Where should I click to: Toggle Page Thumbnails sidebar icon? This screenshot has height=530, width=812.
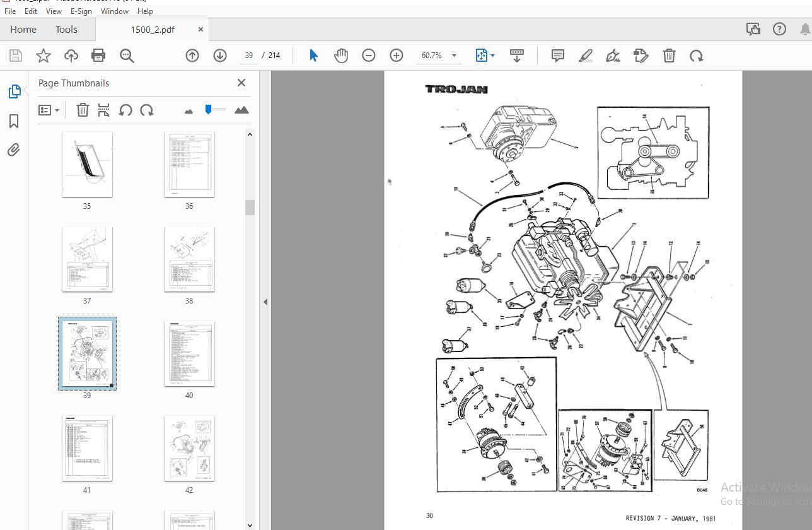(x=14, y=92)
